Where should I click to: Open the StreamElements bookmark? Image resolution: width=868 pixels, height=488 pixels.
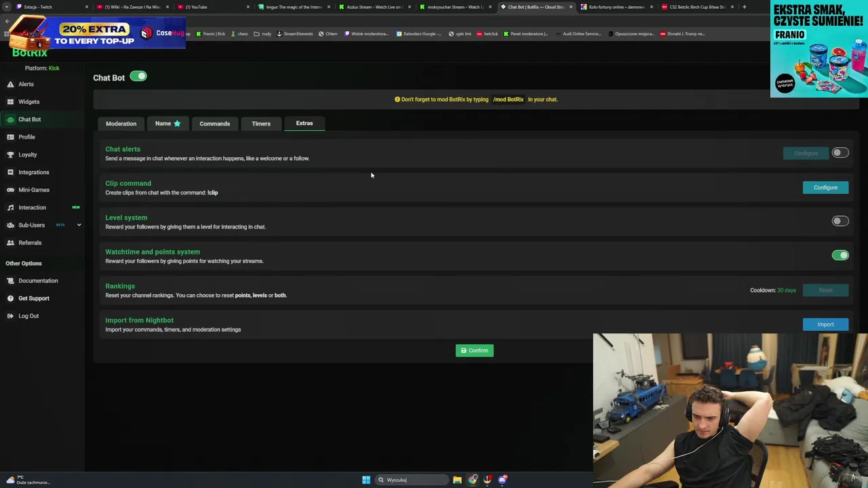click(294, 34)
